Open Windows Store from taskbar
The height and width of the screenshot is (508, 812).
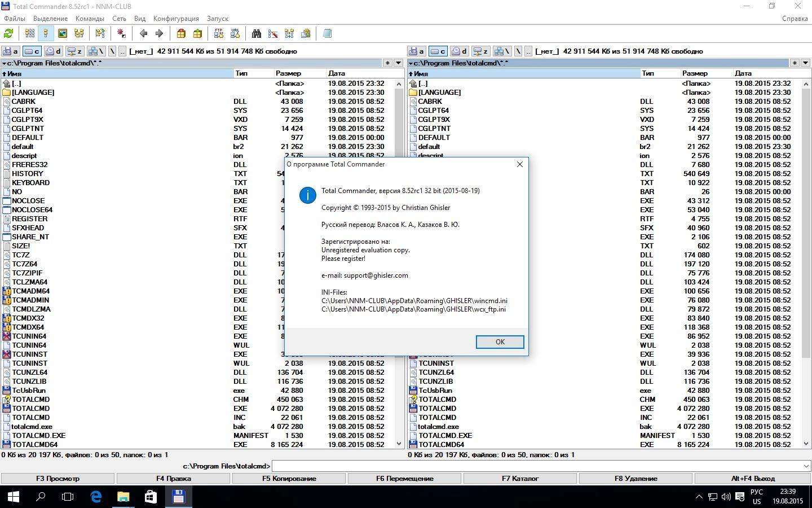(x=150, y=497)
